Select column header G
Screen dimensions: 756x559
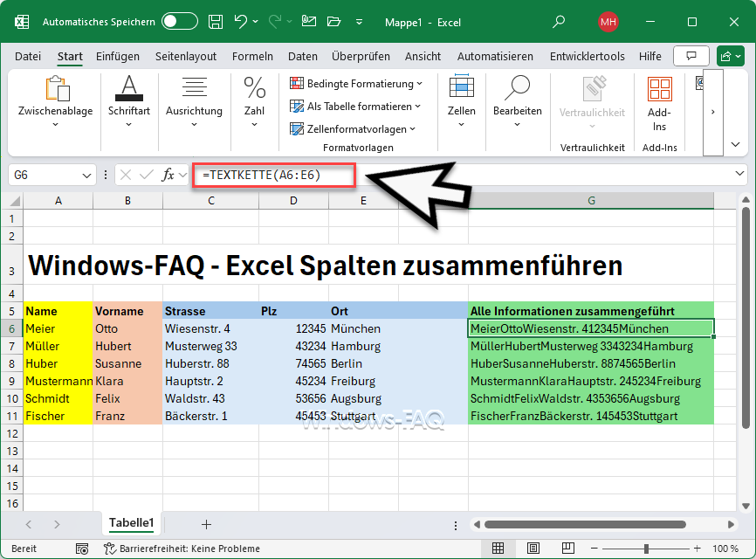click(591, 201)
